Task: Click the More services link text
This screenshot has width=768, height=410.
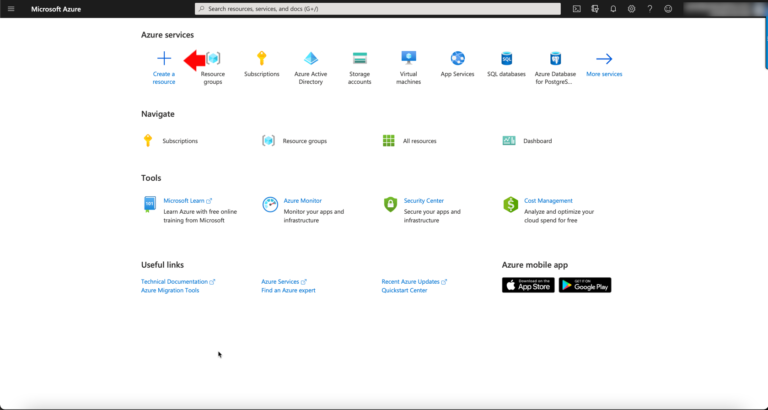Action: coord(604,74)
